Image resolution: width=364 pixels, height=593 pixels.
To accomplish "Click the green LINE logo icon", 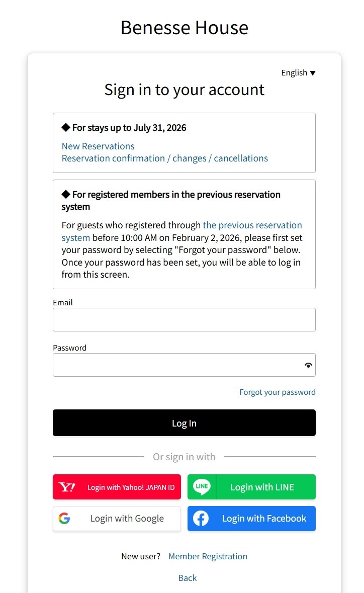I will pyautogui.click(x=202, y=487).
